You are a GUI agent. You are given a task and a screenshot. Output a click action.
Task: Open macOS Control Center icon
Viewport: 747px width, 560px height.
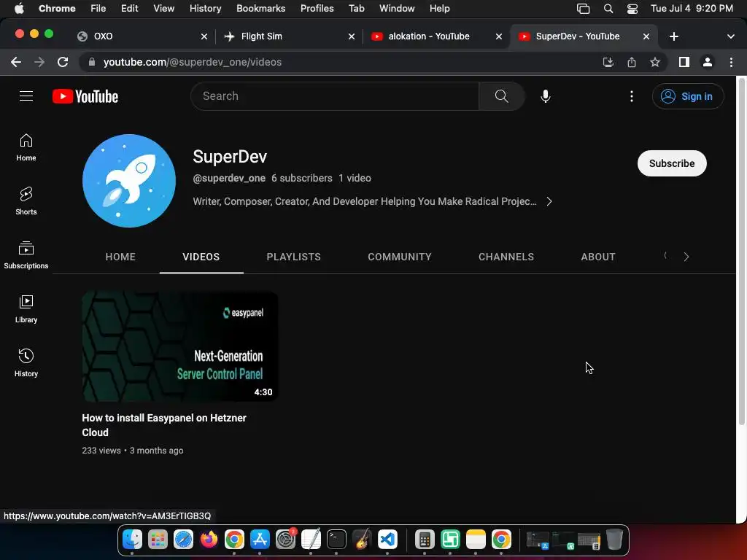point(632,9)
